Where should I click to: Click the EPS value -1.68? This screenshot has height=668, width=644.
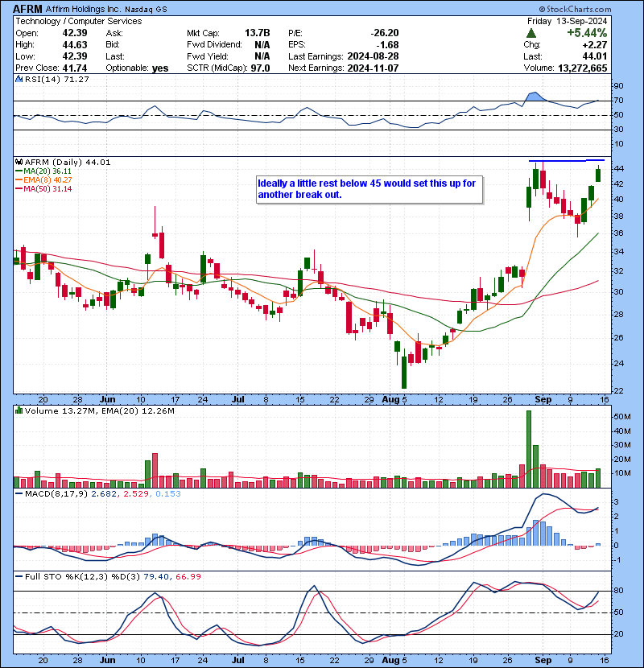pyautogui.click(x=388, y=45)
